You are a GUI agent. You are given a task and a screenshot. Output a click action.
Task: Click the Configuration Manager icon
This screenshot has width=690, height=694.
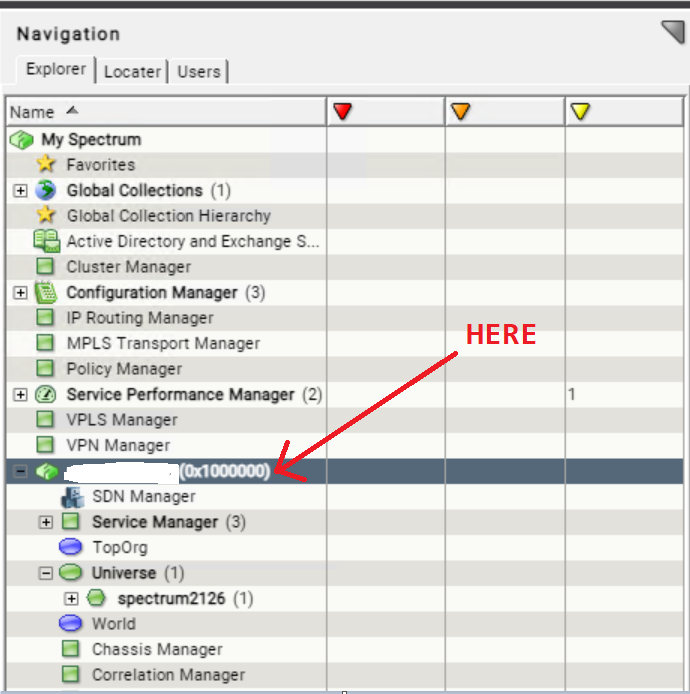(x=46, y=293)
